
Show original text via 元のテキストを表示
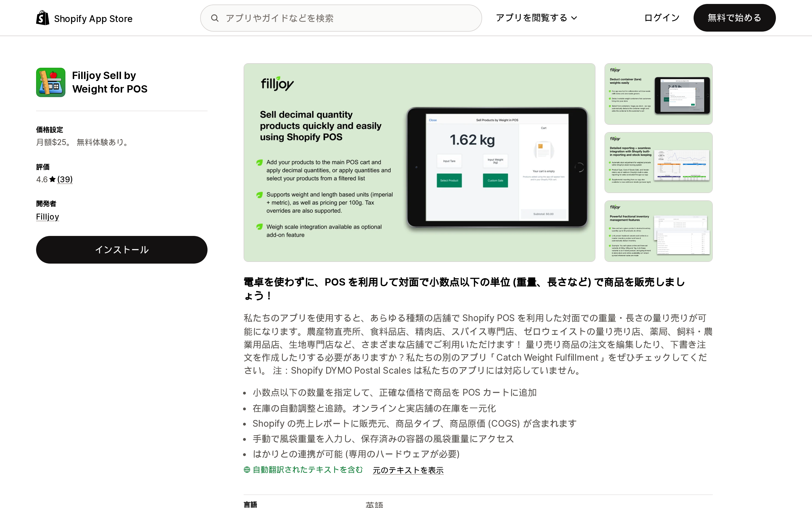pyautogui.click(x=408, y=470)
